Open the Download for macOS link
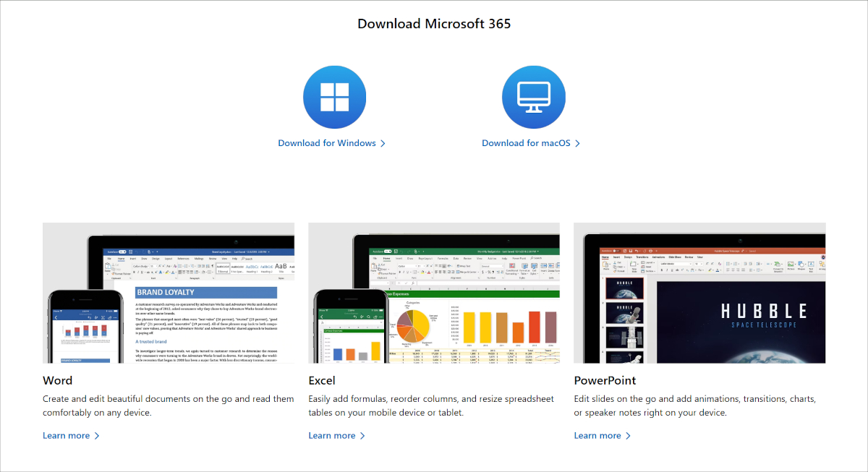Viewport: 868px width, 472px height. tap(525, 143)
